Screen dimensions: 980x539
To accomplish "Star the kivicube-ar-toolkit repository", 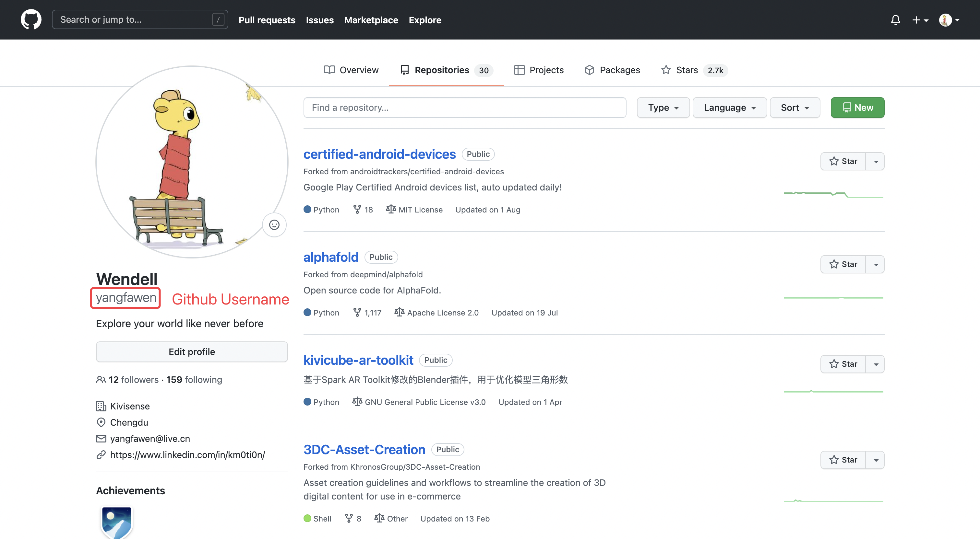I will coord(843,364).
